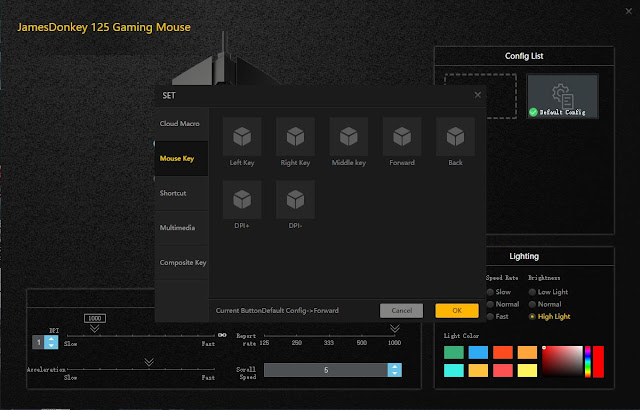Decrease the Scroll Speed value

(395, 373)
